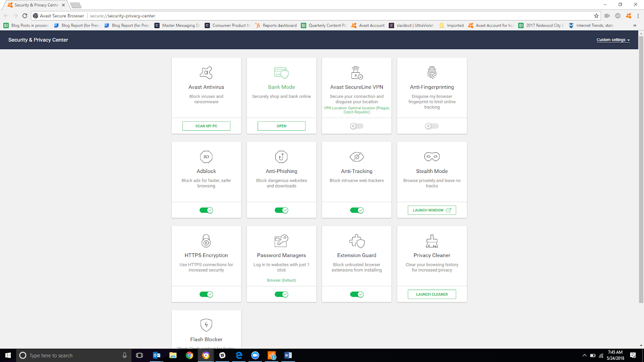This screenshot has width=644, height=362.
Task: Click the Password Managers key icon
Action: [281, 241]
